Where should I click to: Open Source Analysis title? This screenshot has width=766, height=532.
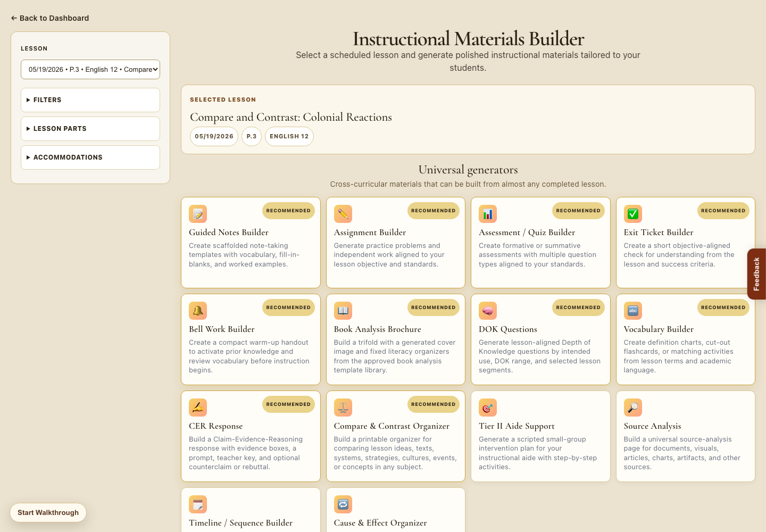[652, 426]
